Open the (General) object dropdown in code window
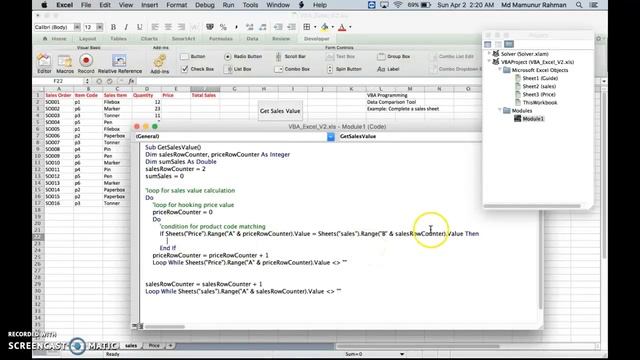 (x=331, y=137)
